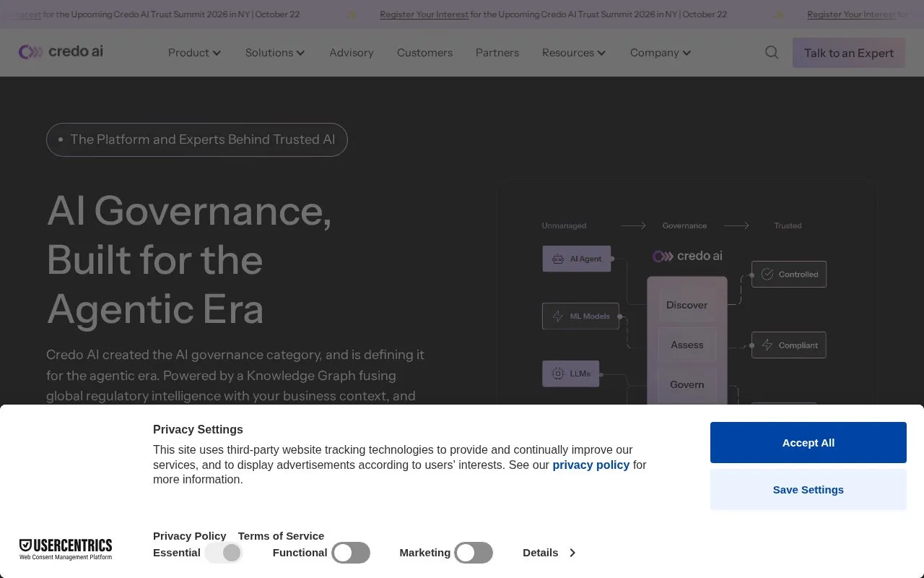The height and width of the screenshot is (578, 924).
Task: Click the 'Trusted' label in diagram
Action: click(788, 225)
